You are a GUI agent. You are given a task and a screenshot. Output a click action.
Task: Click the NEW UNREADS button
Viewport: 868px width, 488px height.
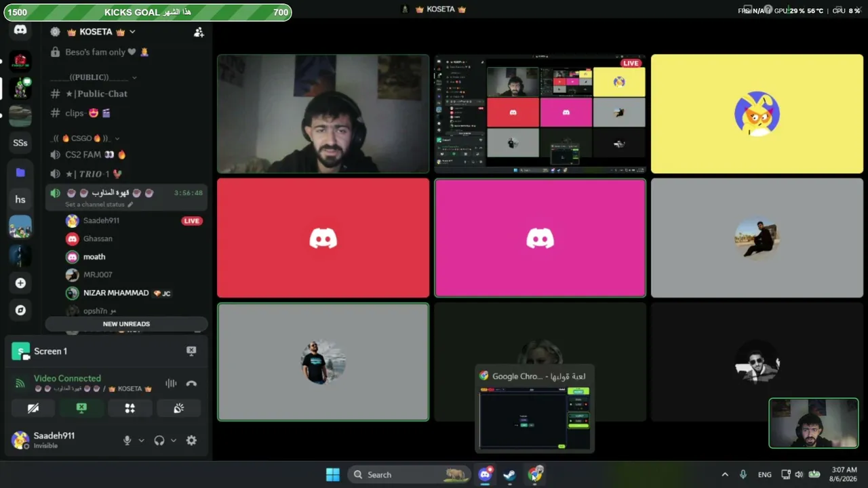[126, 324]
